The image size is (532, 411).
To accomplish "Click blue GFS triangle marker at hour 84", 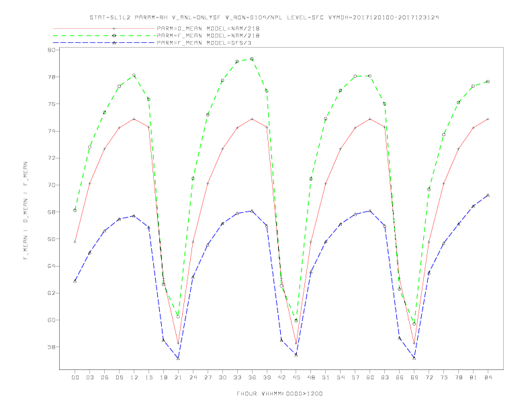I will tap(488, 195).
